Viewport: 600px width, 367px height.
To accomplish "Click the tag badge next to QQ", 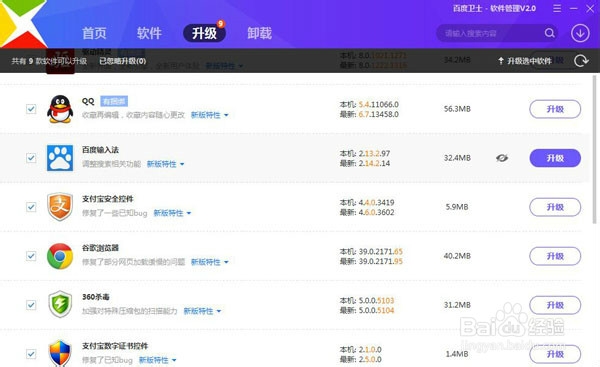I will [x=114, y=101].
